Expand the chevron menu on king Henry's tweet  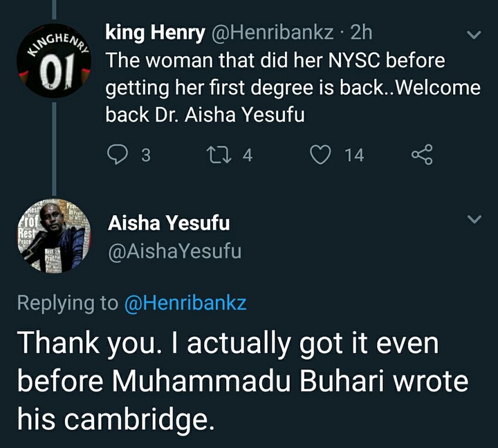tap(474, 34)
